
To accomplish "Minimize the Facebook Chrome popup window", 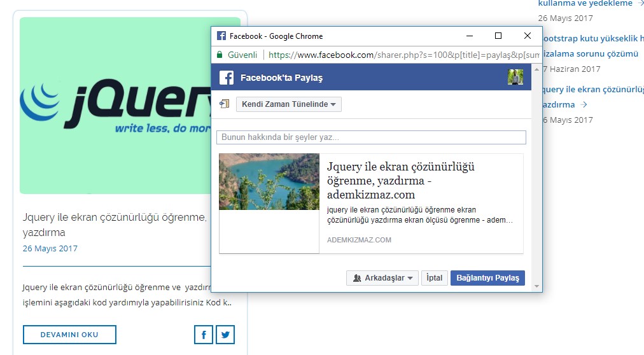I will click(x=470, y=36).
